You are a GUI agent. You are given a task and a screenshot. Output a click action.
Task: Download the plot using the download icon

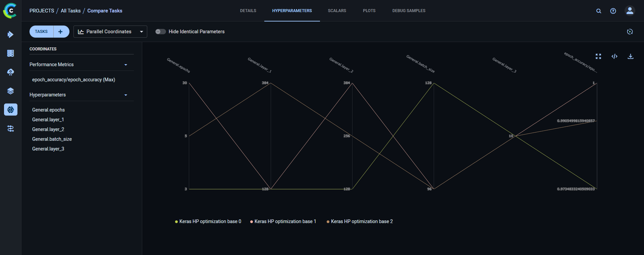click(630, 56)
